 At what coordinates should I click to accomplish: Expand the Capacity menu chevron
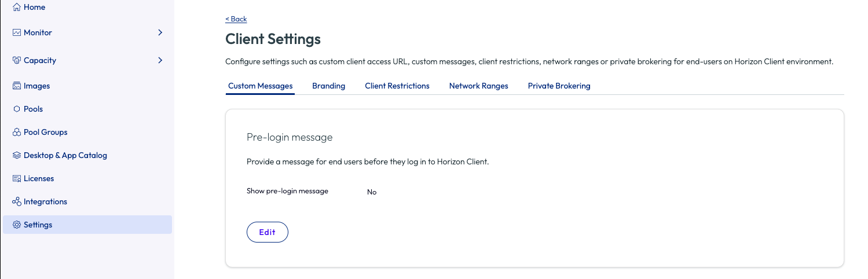pos(160,60)
